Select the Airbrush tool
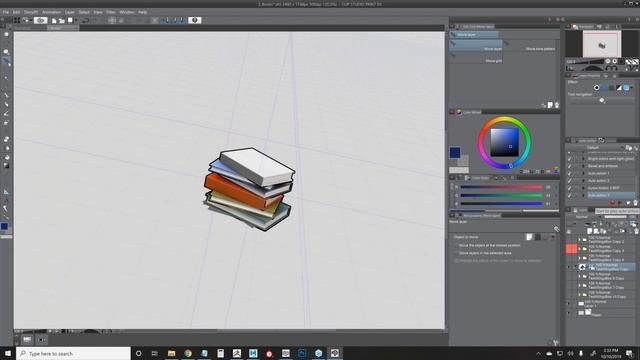This screenshot has height=360, width=640. [x=6, y=122]
